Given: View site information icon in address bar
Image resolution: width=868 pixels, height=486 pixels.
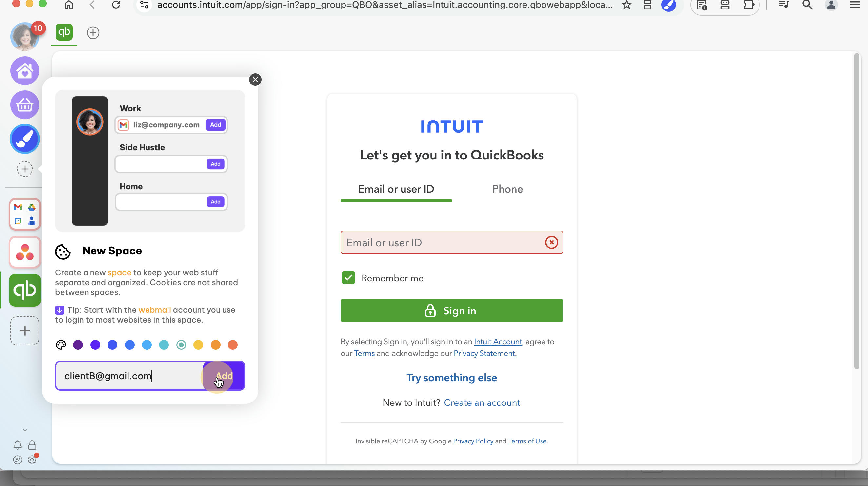Looking at the screenshot, I should [144, 5].
